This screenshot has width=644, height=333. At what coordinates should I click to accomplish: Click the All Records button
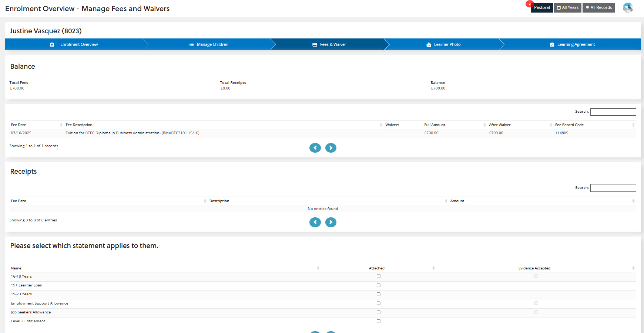[x=598, y=8]
